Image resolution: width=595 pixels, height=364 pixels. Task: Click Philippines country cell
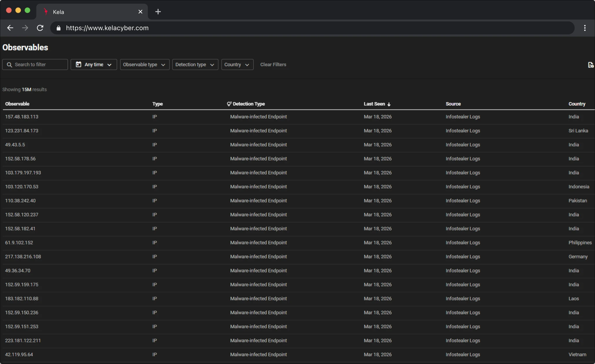point(580,243)
